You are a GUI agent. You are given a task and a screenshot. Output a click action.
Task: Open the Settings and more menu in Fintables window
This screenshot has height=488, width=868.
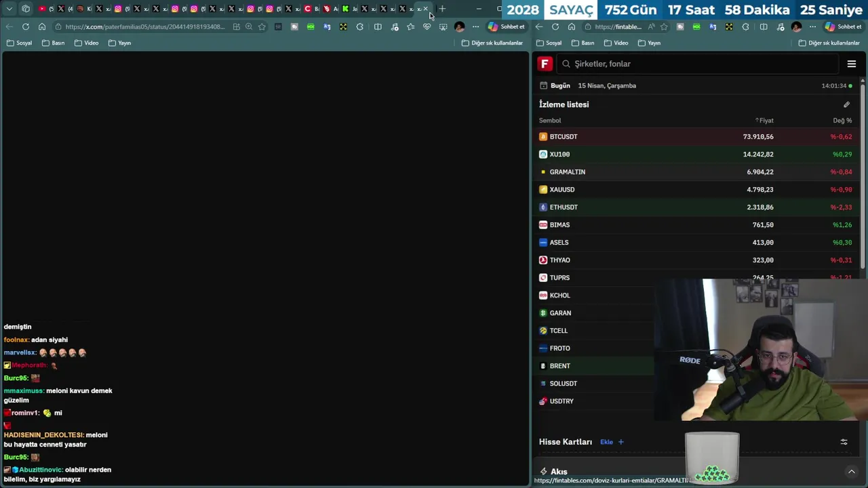(x=812, y=26)
